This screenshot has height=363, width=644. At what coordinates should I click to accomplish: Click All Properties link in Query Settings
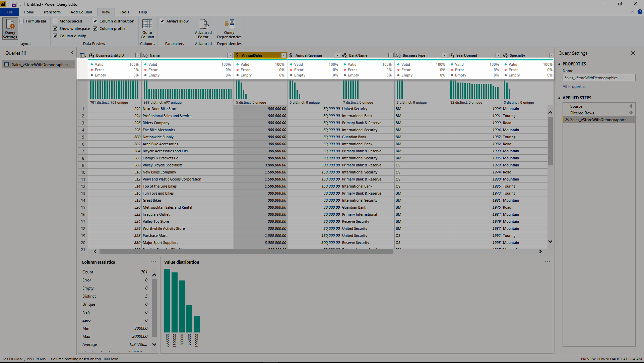point(574,87)
